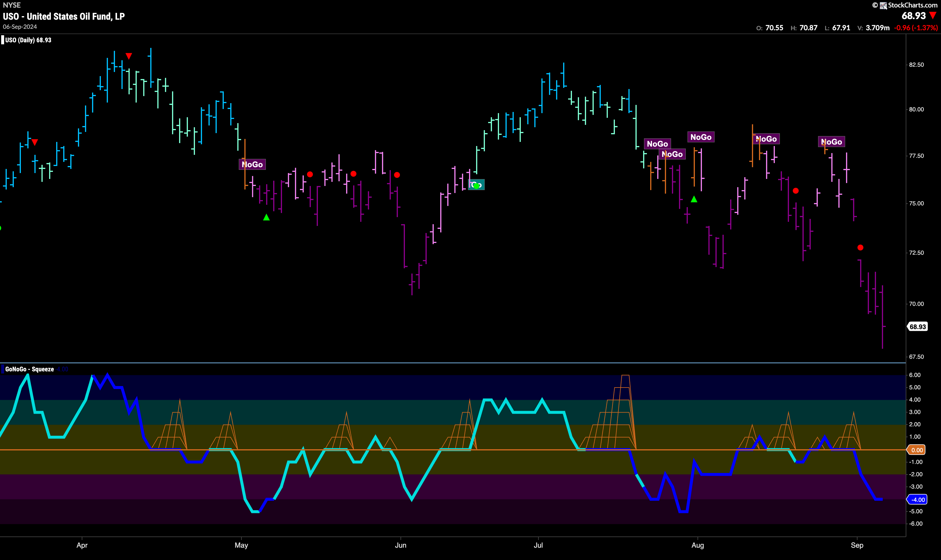941x560 pixels.
Task: Select the NoGo label in late August
Action: pyautogui.click(x=832, y=142)
